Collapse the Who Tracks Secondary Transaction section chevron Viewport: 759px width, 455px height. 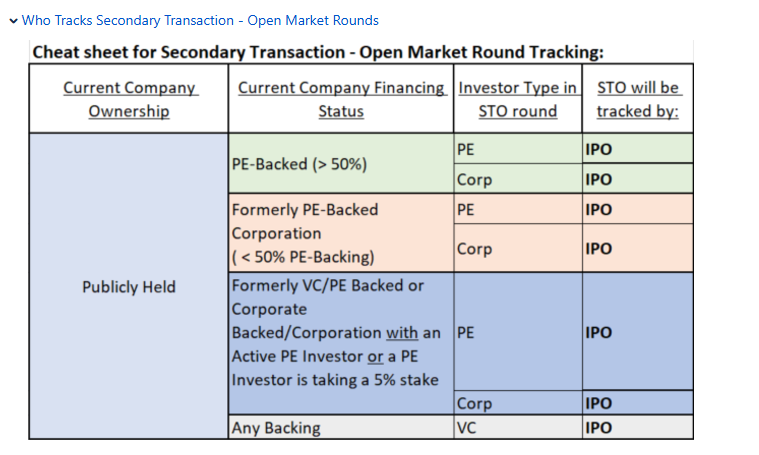pyautogui.click(x=13, y=20)
